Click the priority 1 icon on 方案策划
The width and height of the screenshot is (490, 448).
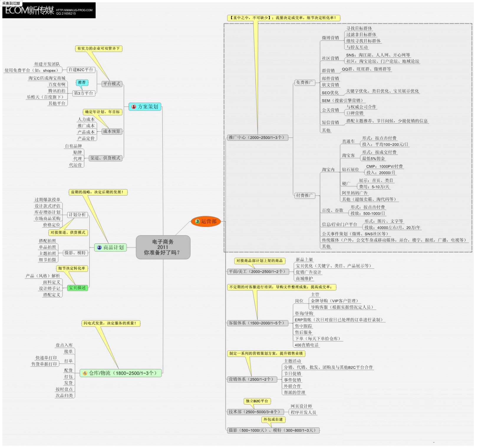tap(134, 107)
